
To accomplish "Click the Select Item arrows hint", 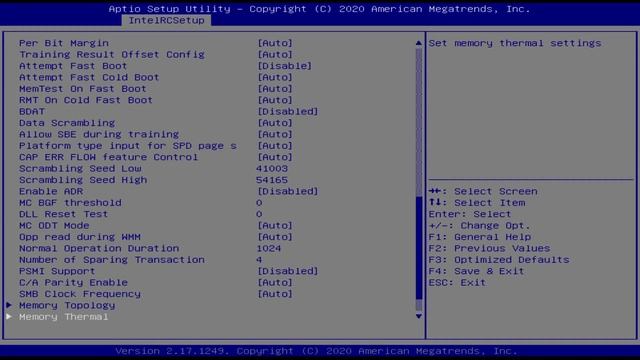I will point(477,203).
